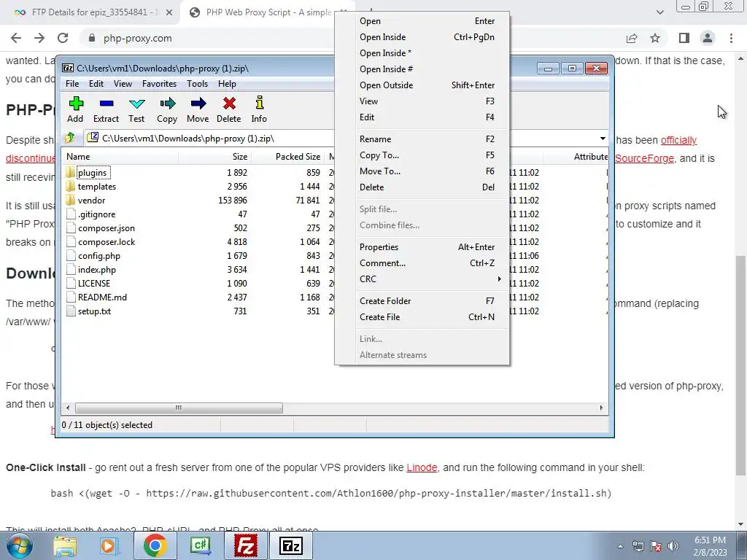Open Chrome three-dot menu
The height and width of the screenshot is (560, 747).
pyautogui.click(x=731, y=38)
